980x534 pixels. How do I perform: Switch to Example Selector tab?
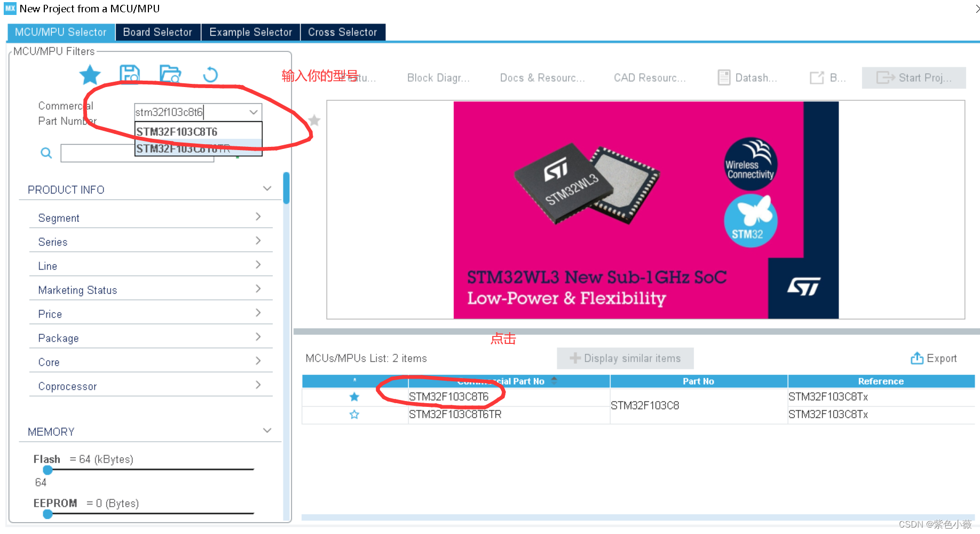(x=250, y=32)
